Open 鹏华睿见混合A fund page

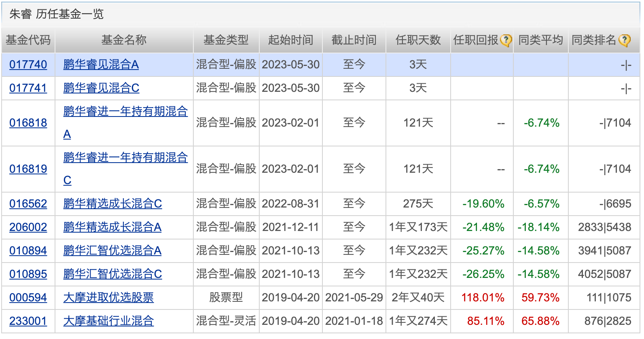pos(101,65)
